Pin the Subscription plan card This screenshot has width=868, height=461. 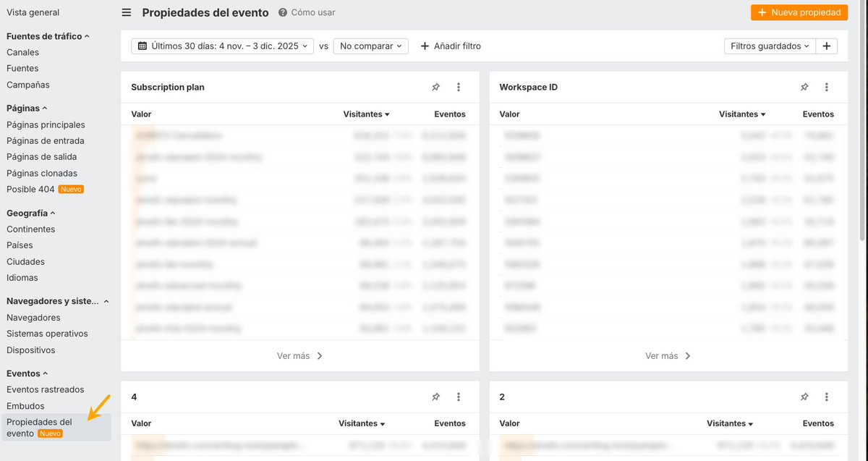435,87
